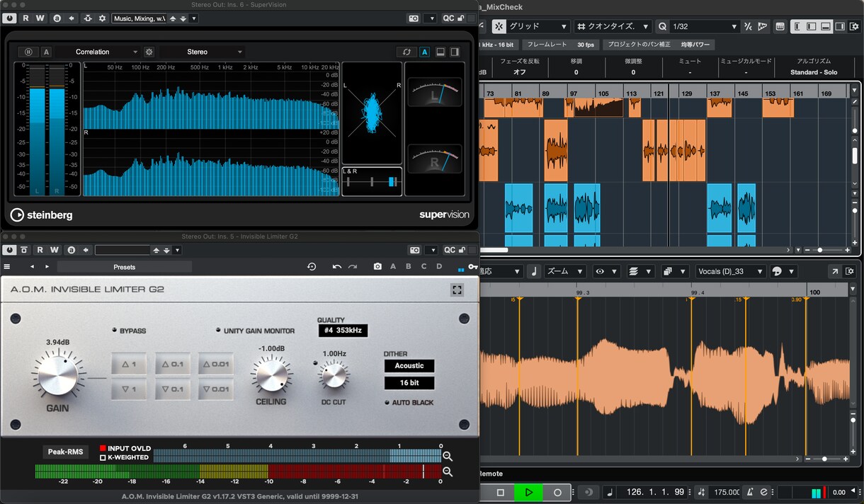Screen dimensions: 864x504
Task: Click the GAIN knob
Action: pyautogui.click(x=57, y=375)
